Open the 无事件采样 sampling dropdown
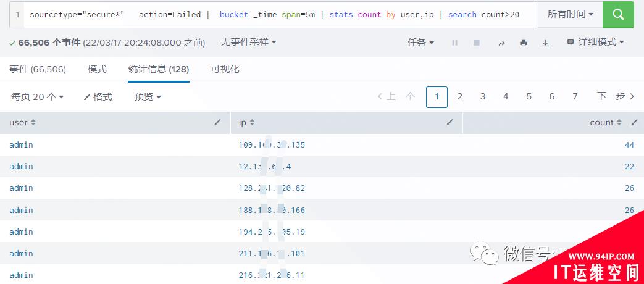This screenshot has height=284, width=644. (248, 42)
